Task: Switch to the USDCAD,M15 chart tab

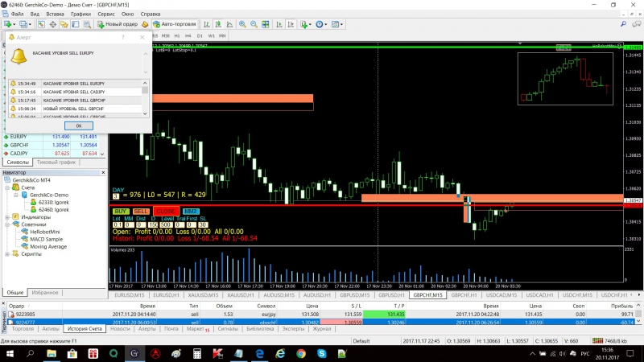Action: [502, 295]
